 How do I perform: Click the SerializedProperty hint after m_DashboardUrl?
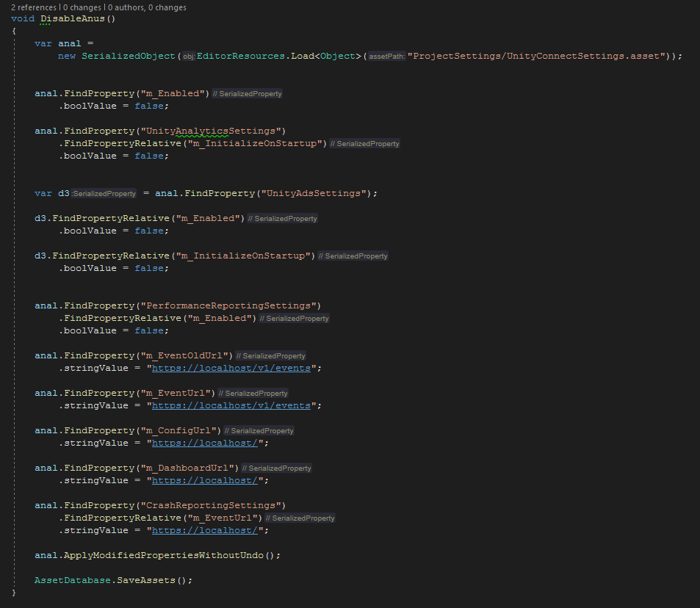[x=276, y=468]
